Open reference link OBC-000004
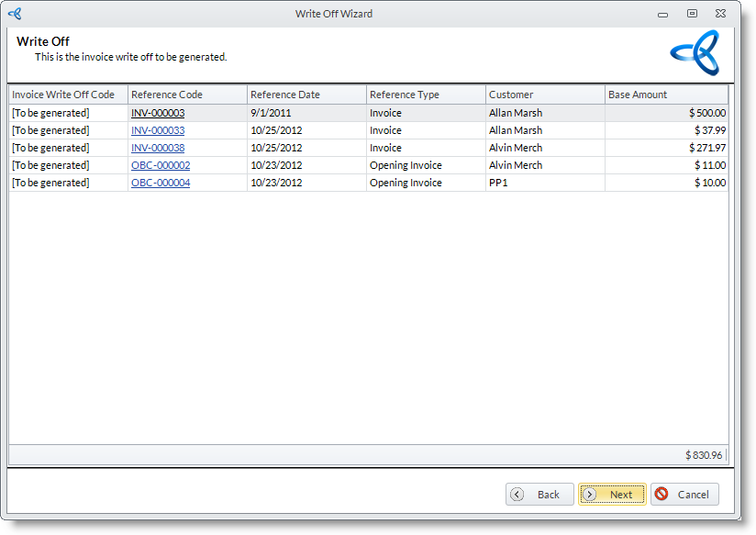 161,183
